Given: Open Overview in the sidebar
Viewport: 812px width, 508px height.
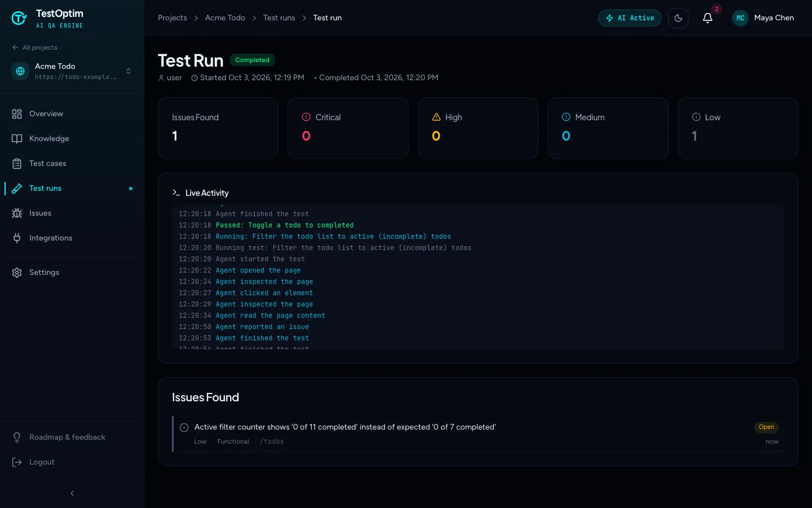Looking at the screenshot, I should (x=72, y=114).
